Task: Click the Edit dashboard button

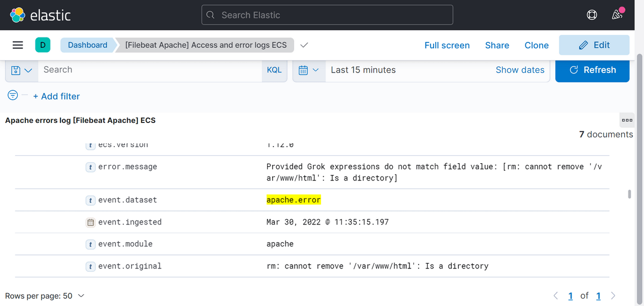Action: (594, 45)
